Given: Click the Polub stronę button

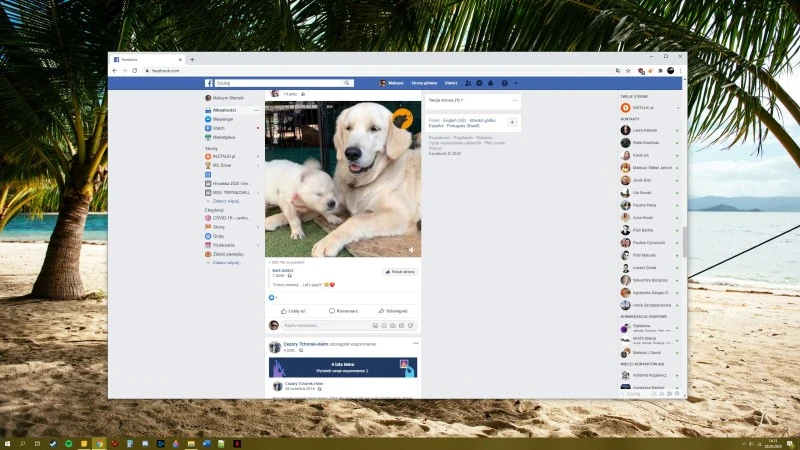Looking at the screenshot, I should point(400,272).
